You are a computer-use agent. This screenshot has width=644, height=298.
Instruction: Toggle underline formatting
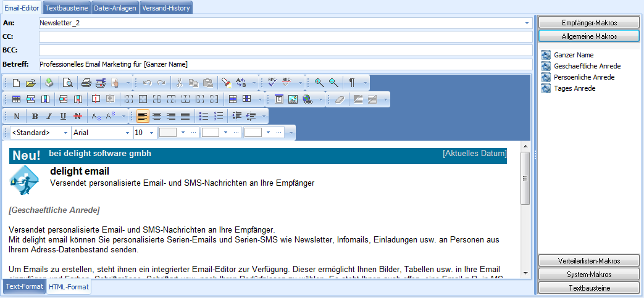[x=63, y=116]
